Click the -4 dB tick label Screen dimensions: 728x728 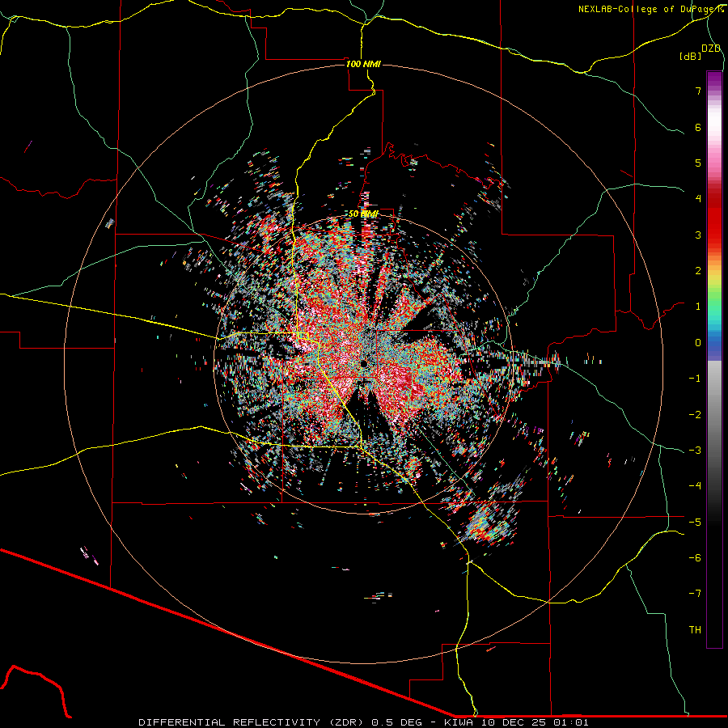[695, 486]
